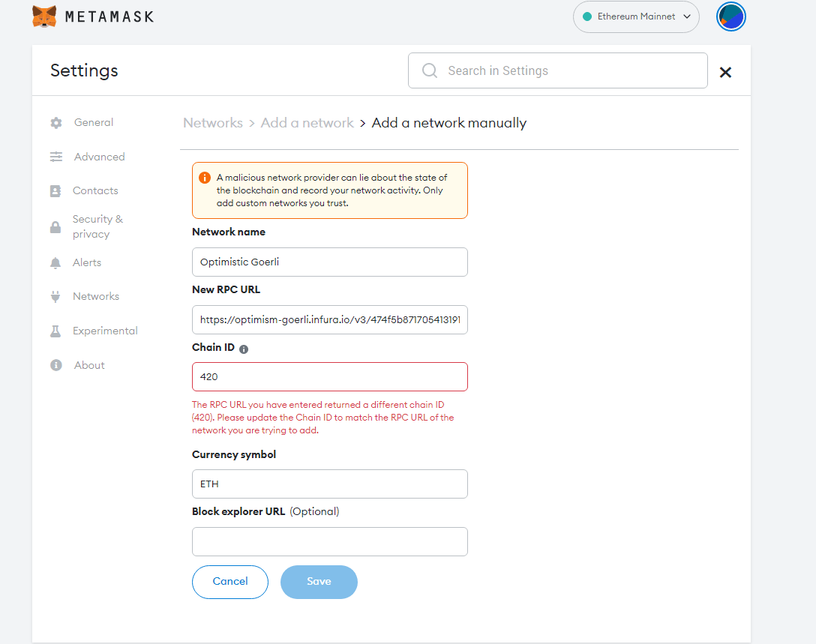Open Alerts settings tab
This screenshot has width=816, height=644.
pos(87,262)
